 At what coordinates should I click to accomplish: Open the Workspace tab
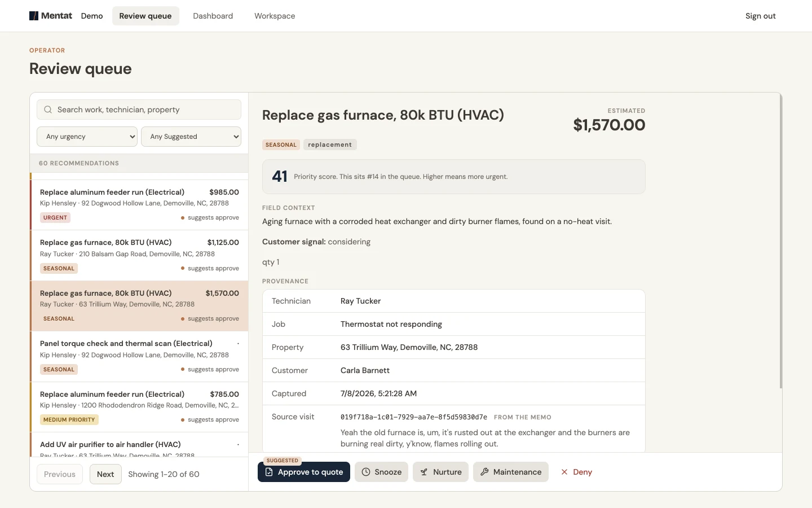click(275, 16)
